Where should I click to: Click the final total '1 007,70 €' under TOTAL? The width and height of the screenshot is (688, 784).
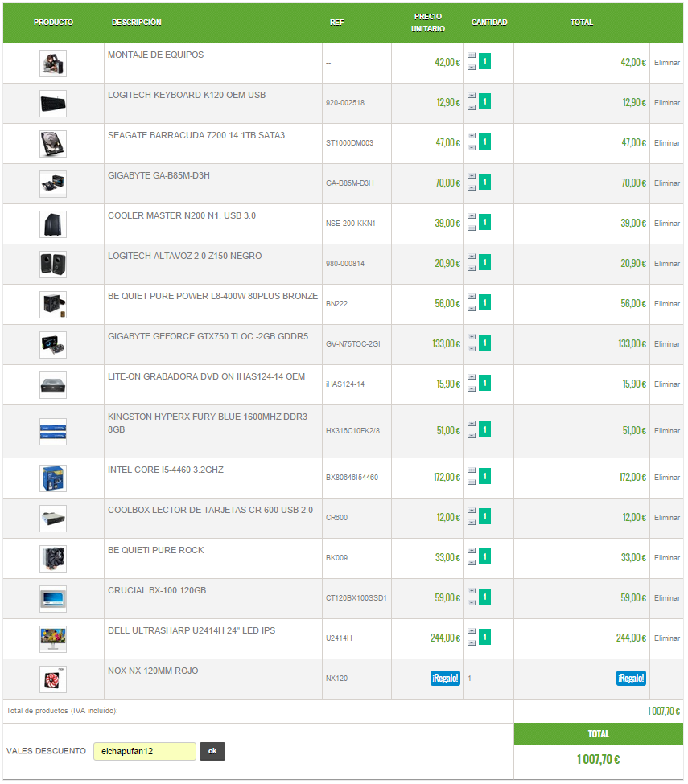598,760
